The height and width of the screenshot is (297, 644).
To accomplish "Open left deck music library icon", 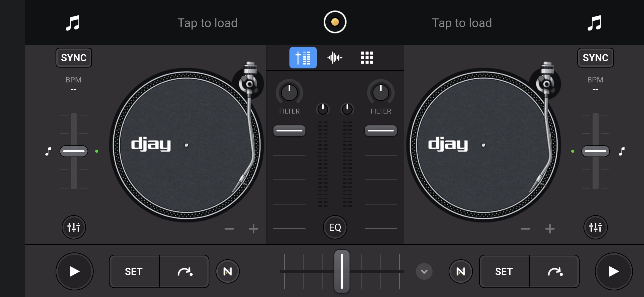I will coord(73,23).
